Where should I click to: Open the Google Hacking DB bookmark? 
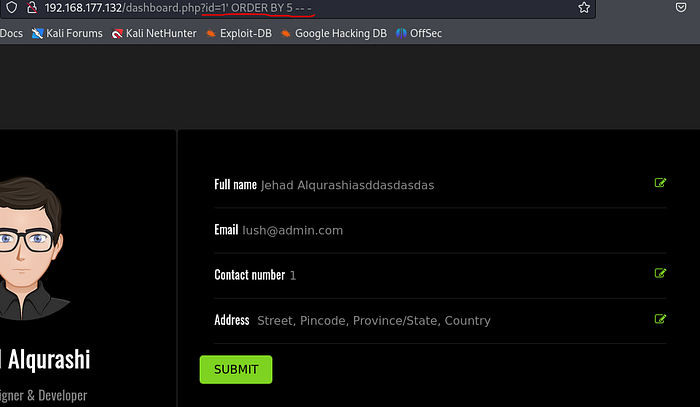point(333,33)
